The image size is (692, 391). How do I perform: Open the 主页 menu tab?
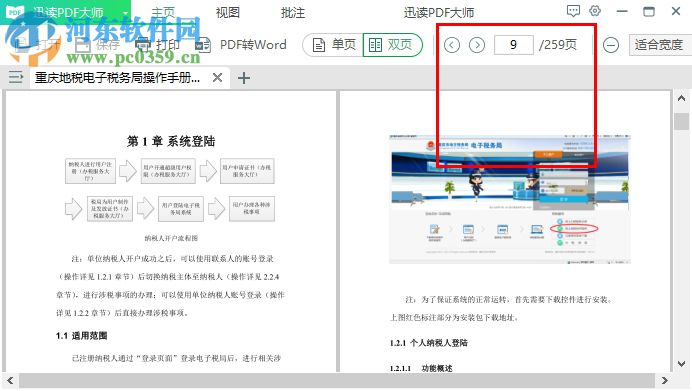(163, 12)
